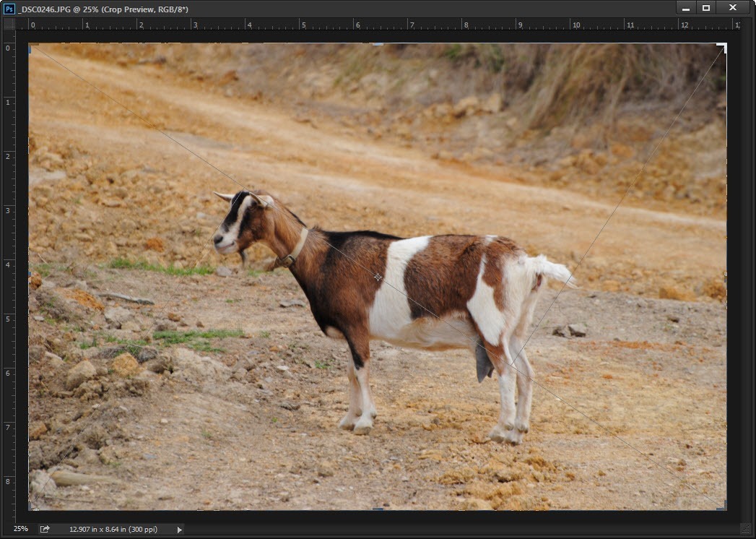Open the document dimensions readout in status bar
This screenshot has width=756, height=539.
113,530
